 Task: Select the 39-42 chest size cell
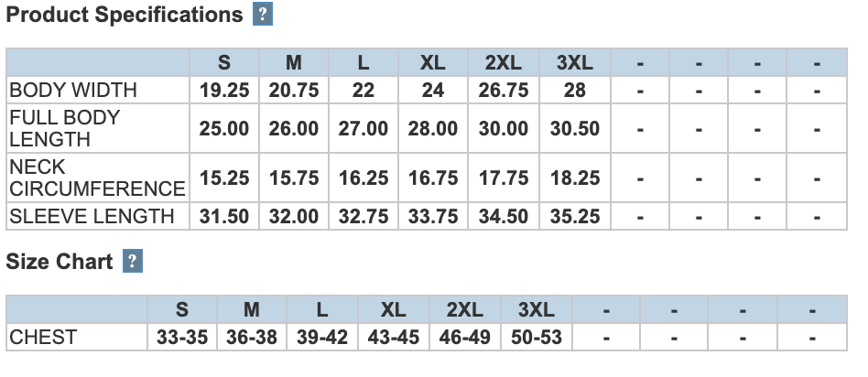pos(322,337)
